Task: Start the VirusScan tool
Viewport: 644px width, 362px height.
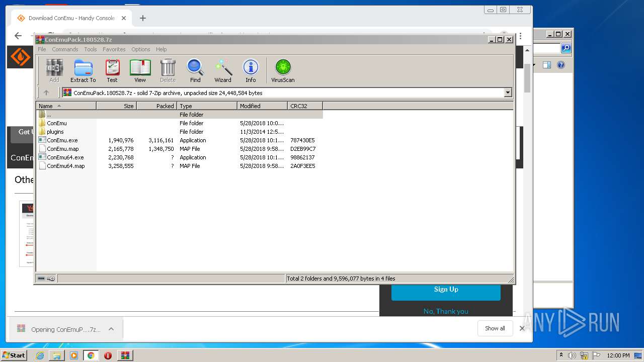Action: (x=283, y=70)
